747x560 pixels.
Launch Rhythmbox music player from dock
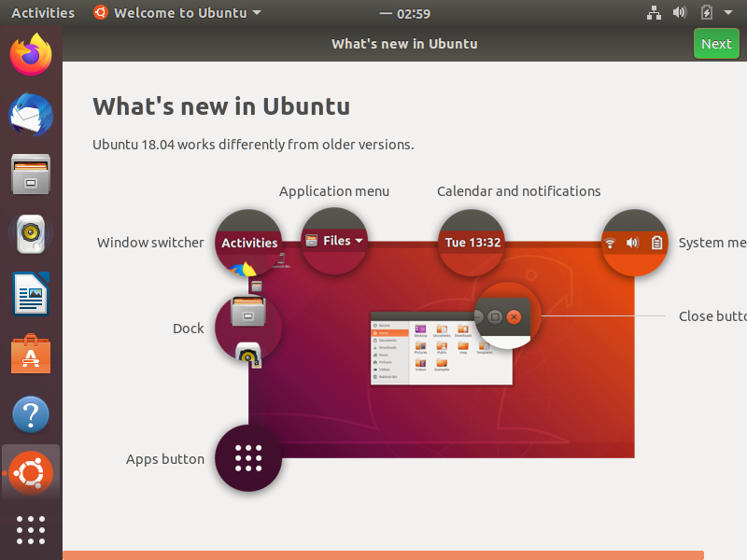[31, 234]
